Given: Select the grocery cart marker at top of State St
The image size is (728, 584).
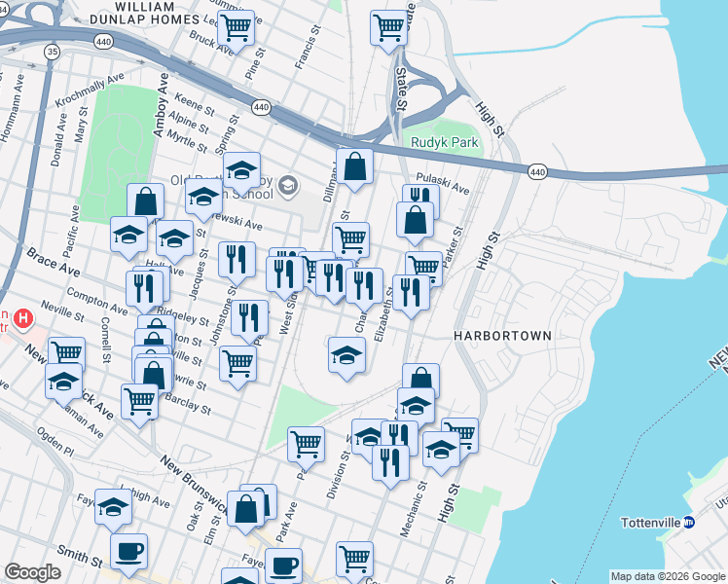Looking at the screenshot, I should [x=389, y=30].
